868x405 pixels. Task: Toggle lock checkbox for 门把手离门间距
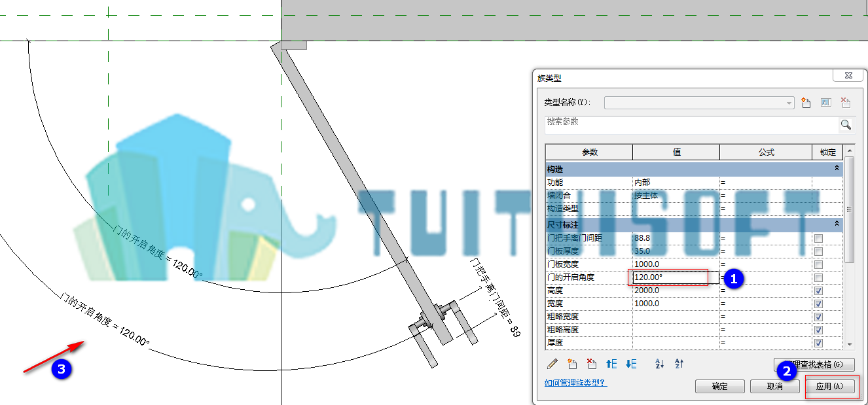point(818,238)
